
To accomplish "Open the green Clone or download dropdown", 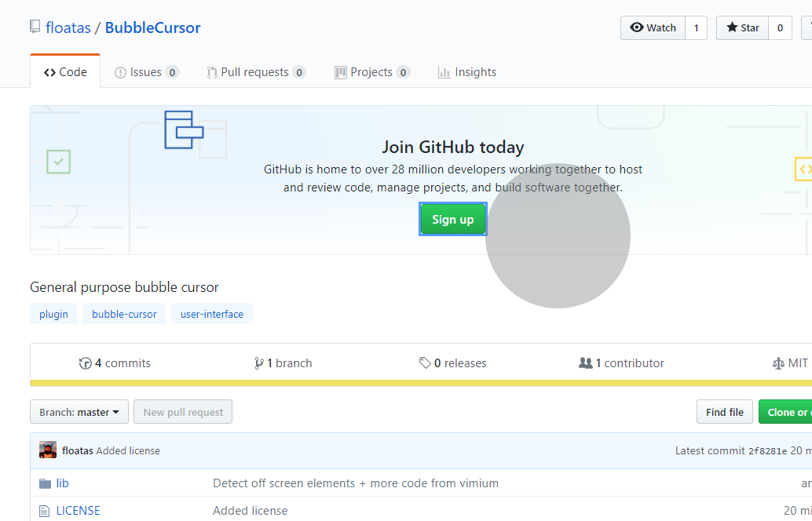I will pos(785,412).
